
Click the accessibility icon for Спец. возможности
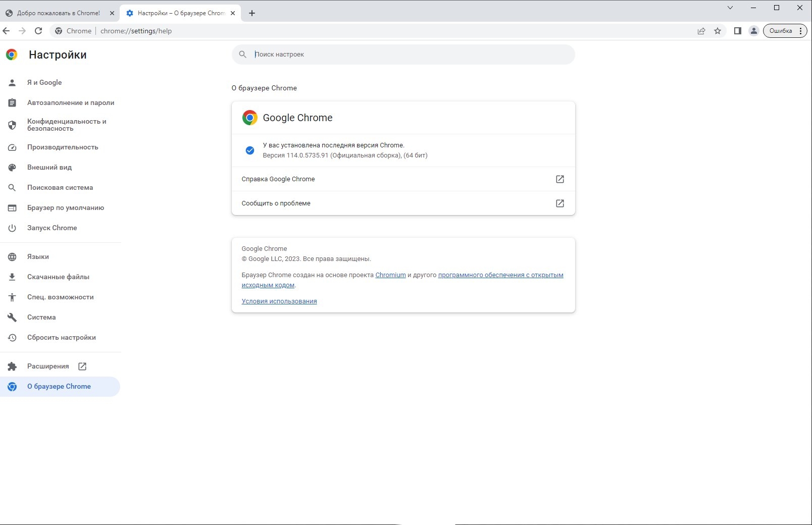tap(12, 297)
